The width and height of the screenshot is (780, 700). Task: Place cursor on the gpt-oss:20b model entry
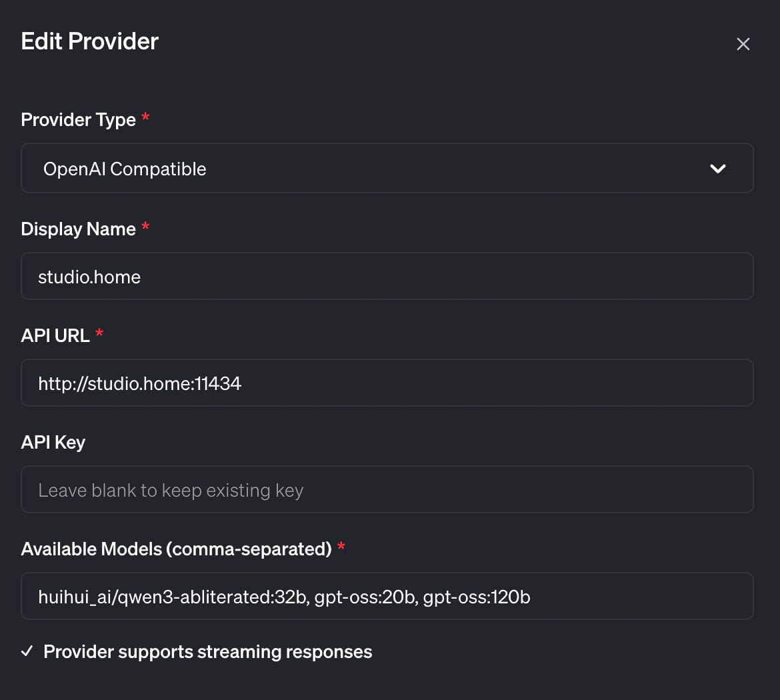[x=364, y=597]
